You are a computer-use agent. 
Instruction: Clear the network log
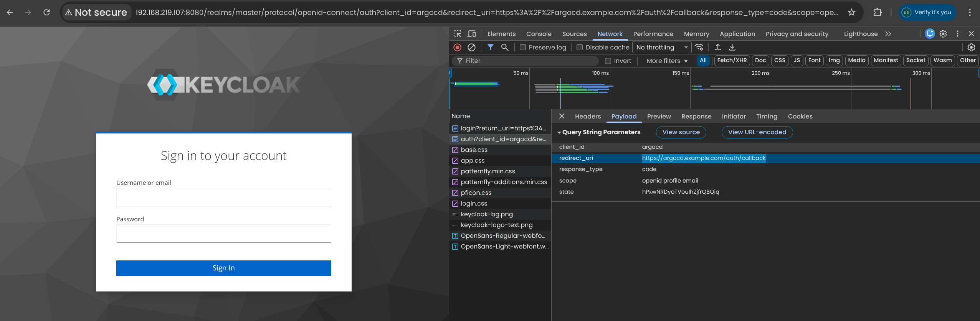[471, 47]
